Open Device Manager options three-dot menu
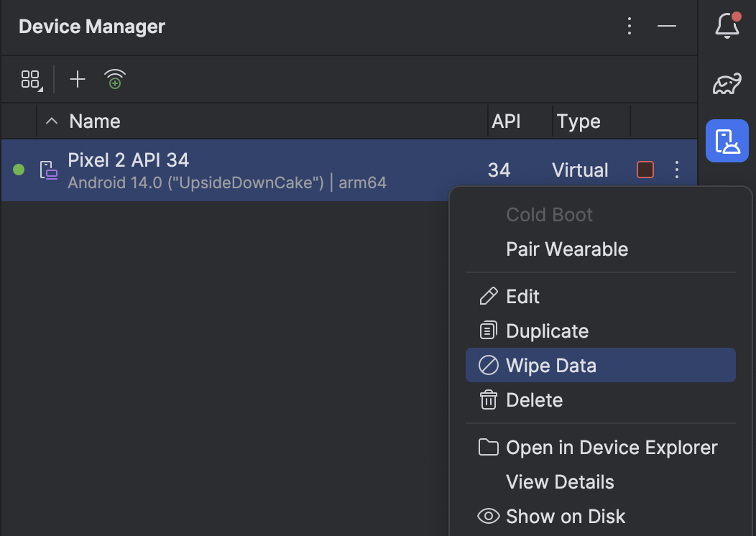Viewport: 756px width, 536px height. click(x=630, y=26)
